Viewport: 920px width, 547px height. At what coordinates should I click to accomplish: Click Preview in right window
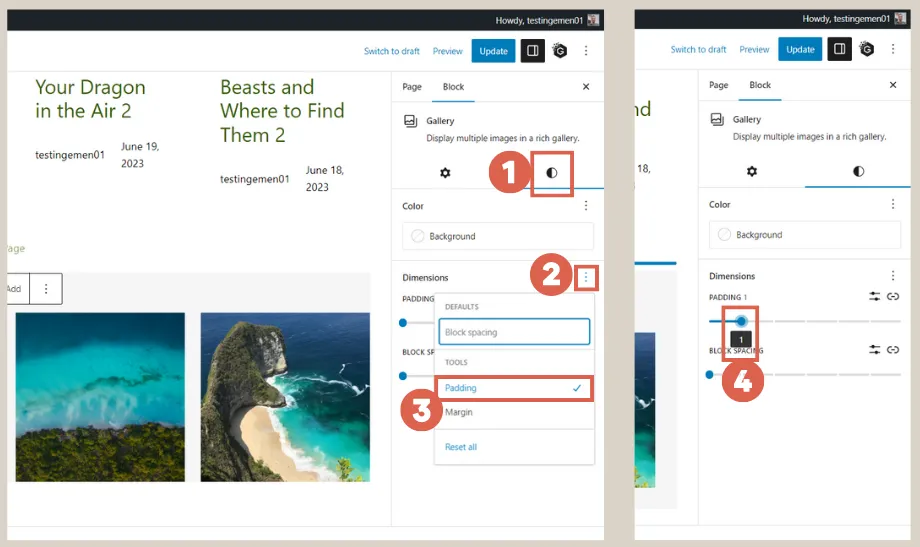(x=754, y=49)
